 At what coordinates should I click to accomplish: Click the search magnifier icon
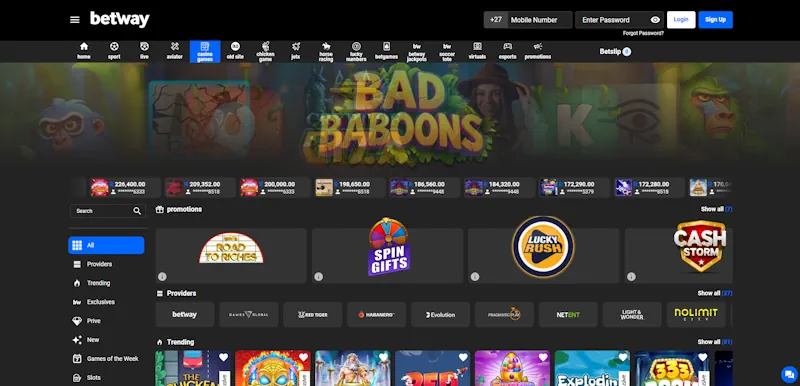(x=137, y=211)
